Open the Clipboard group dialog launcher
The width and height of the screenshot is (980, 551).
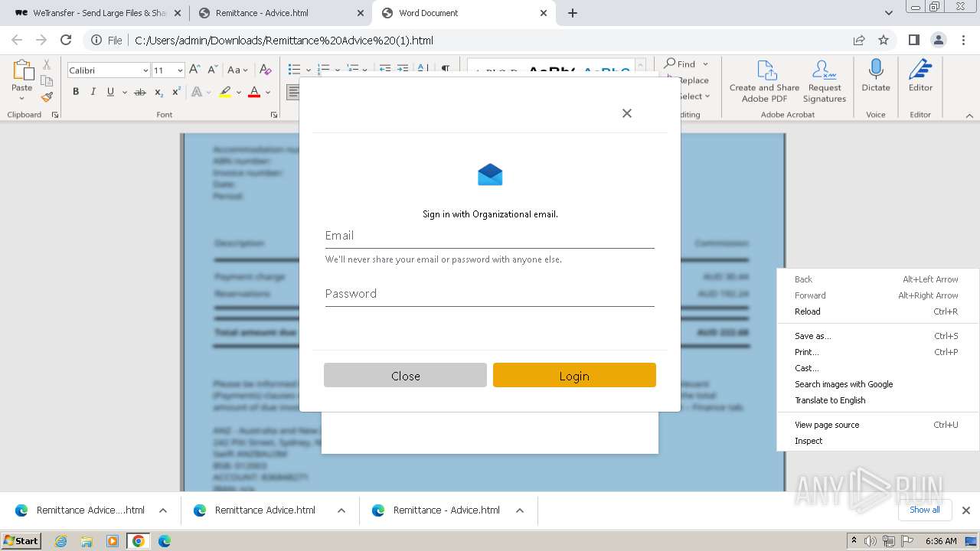[x=55, y=115]
